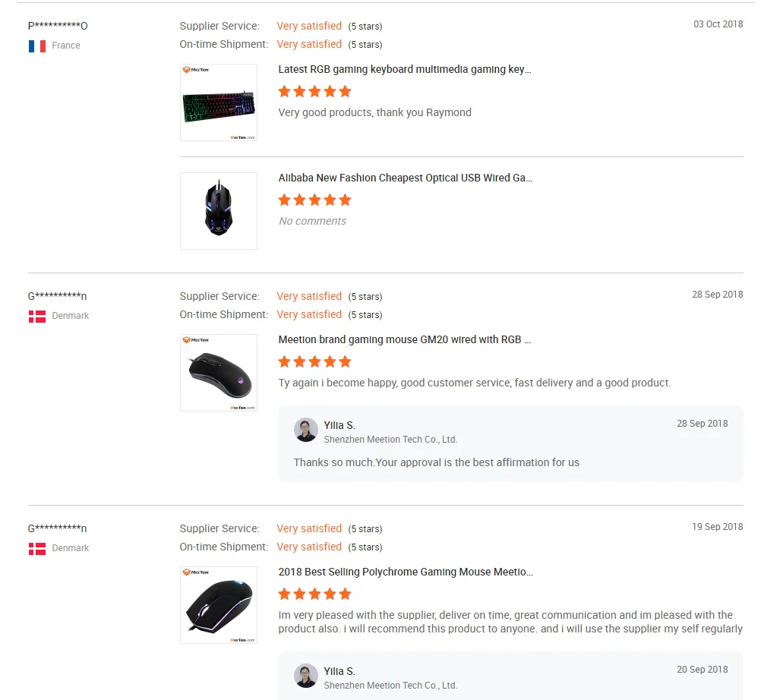Click reviewer name P**********O

point(58,26)
